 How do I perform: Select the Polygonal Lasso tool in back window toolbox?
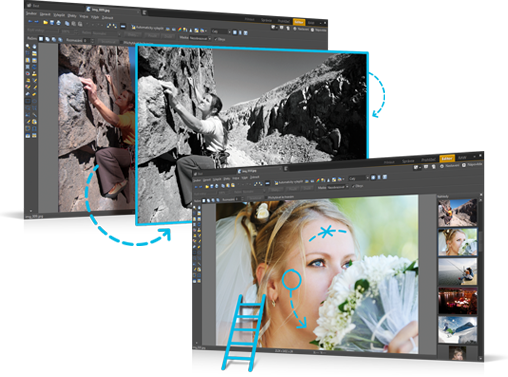coord(34,108)
